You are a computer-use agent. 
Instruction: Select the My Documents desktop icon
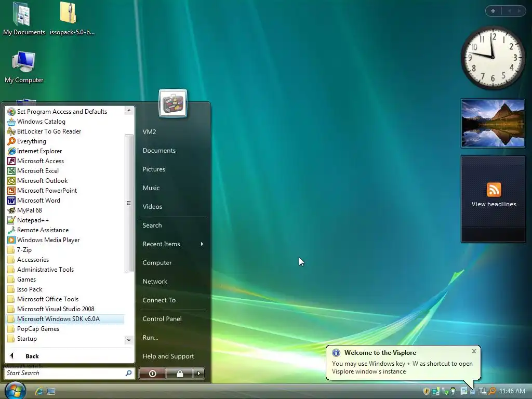24,19
